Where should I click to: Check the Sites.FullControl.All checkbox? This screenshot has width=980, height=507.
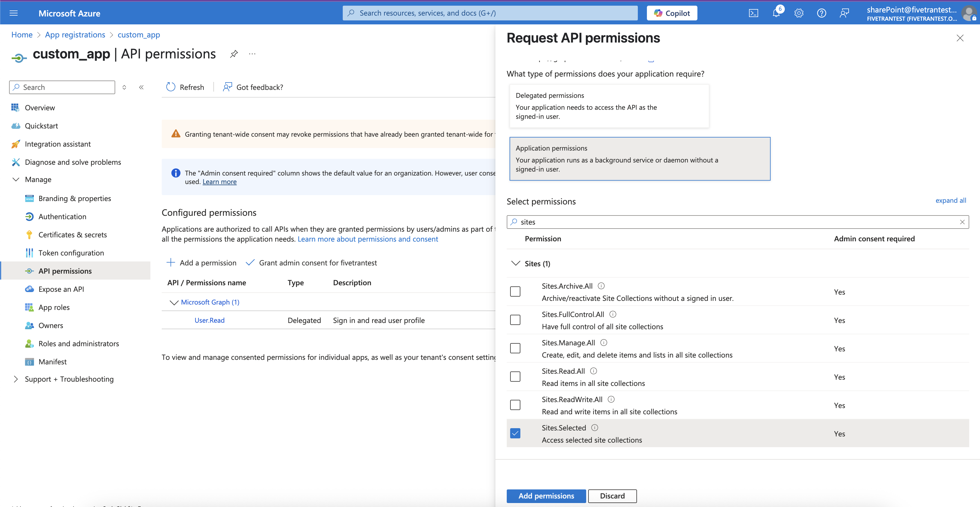[515, 320]
